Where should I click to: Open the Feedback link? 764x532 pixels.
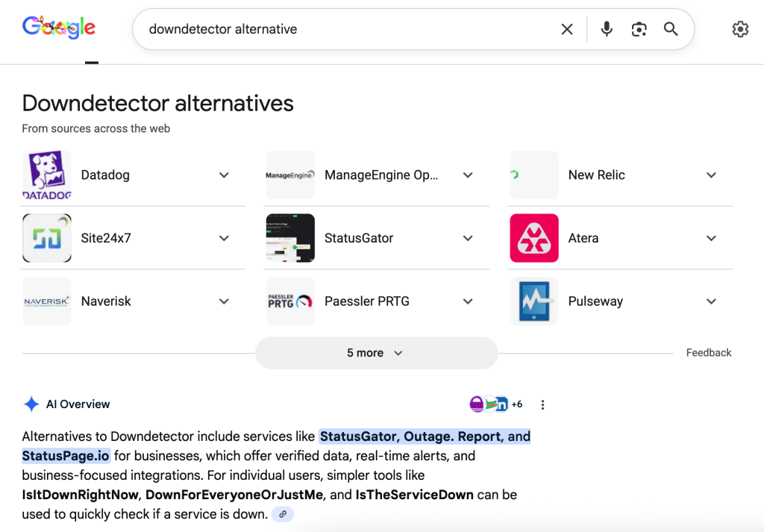708,352
